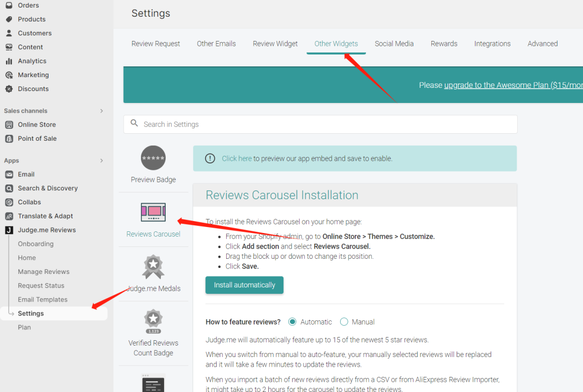
Task: Select the Verified Reviews Count Badge icon
Action: tap(153, 321)
